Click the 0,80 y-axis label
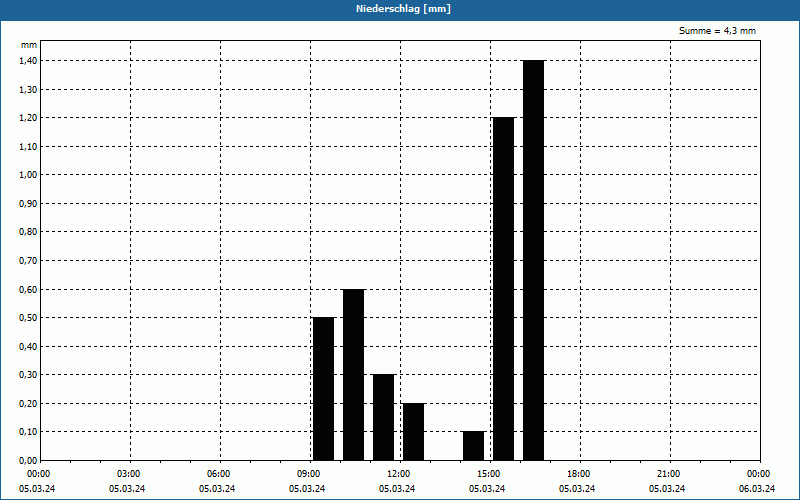Viewport: 800px width, 500px height. (28, 232)
